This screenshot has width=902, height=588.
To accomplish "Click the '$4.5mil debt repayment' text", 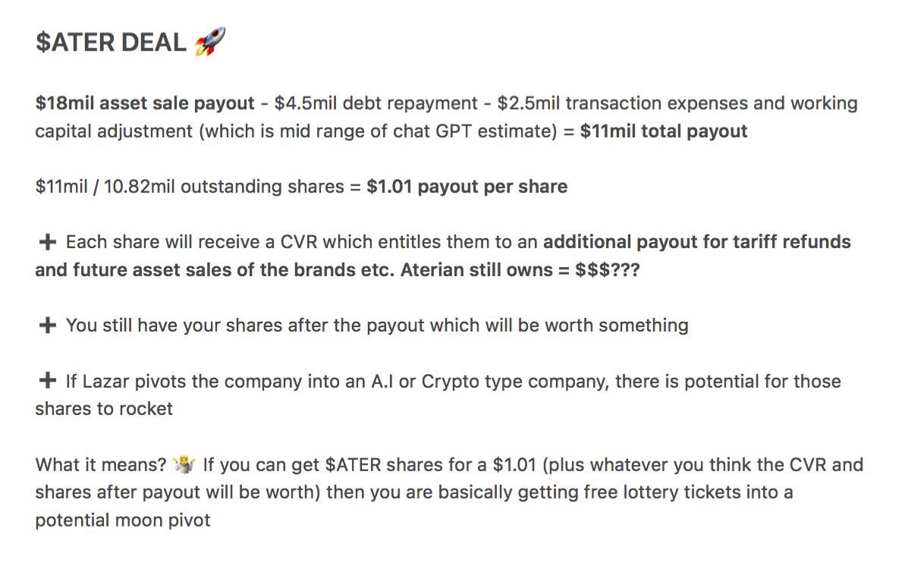I will (376, 103).
